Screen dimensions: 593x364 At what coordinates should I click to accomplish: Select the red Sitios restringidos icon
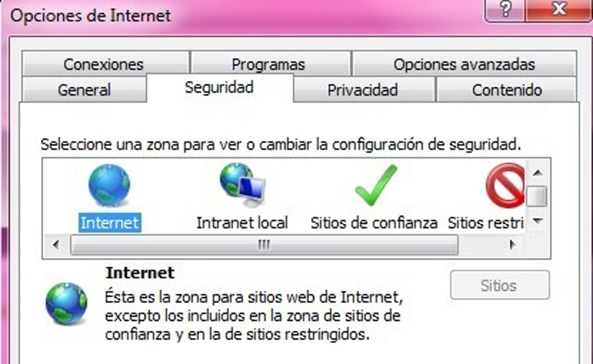(505, 186)
